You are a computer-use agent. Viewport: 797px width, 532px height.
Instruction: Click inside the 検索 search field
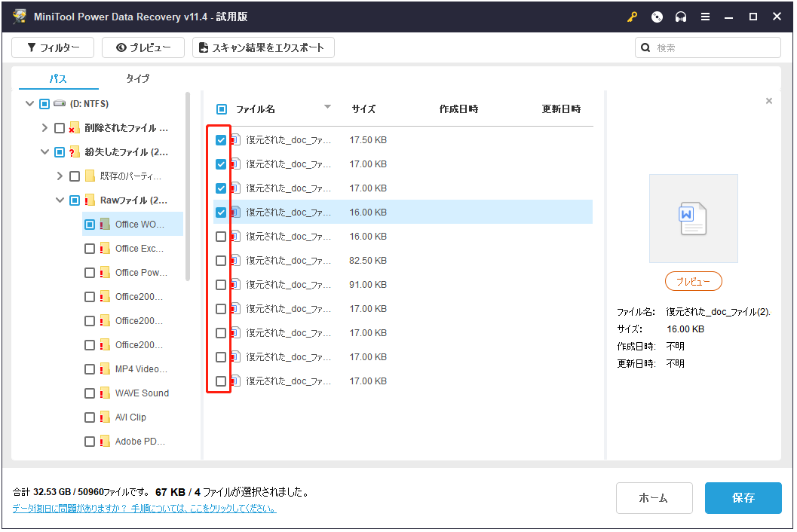coord(709,47)
